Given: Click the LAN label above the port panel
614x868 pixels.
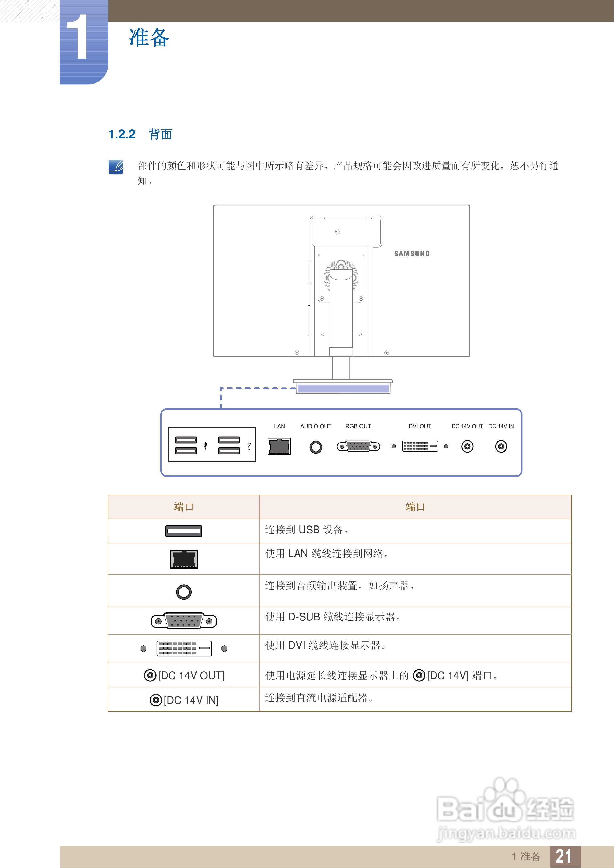Looking at the screenshot, I should [279, 427].
